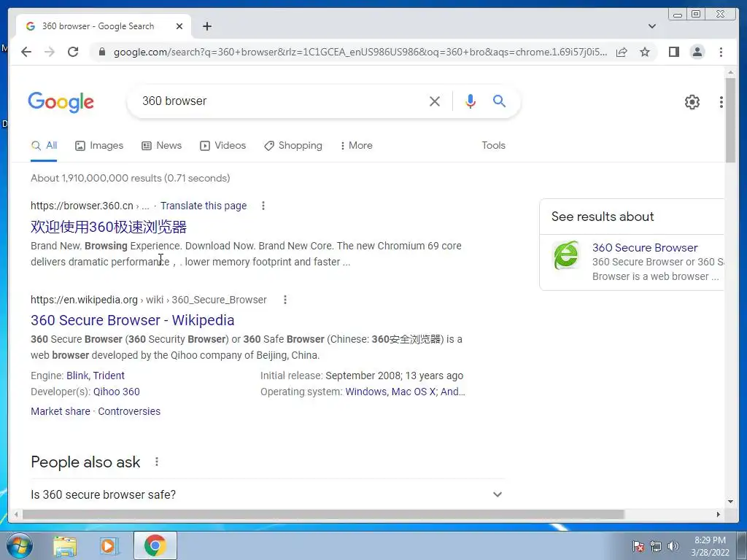
Task: Open Google apps menu dots
Action: coord(721,102)
